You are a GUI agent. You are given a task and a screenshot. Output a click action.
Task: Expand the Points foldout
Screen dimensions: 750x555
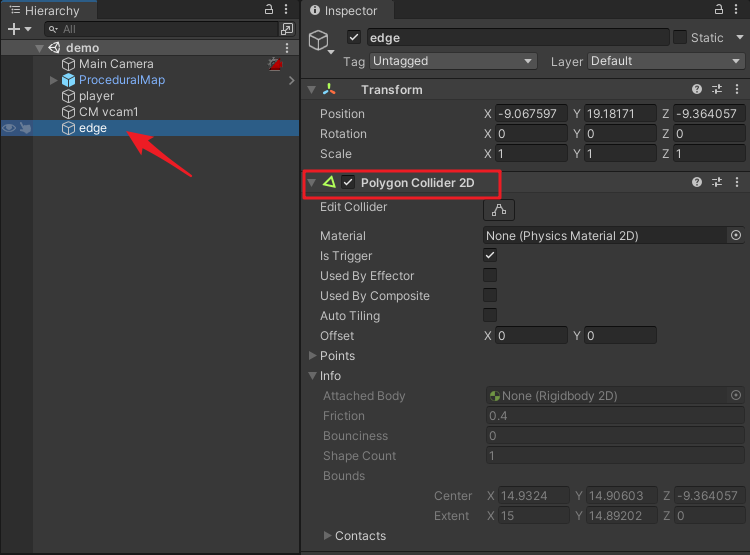pyautogui.click(x=312, y=355)
